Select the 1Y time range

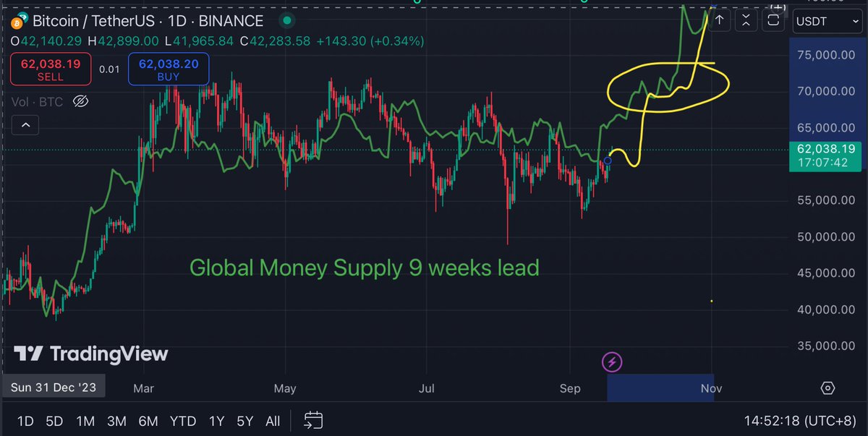click(x=216, y=420)
